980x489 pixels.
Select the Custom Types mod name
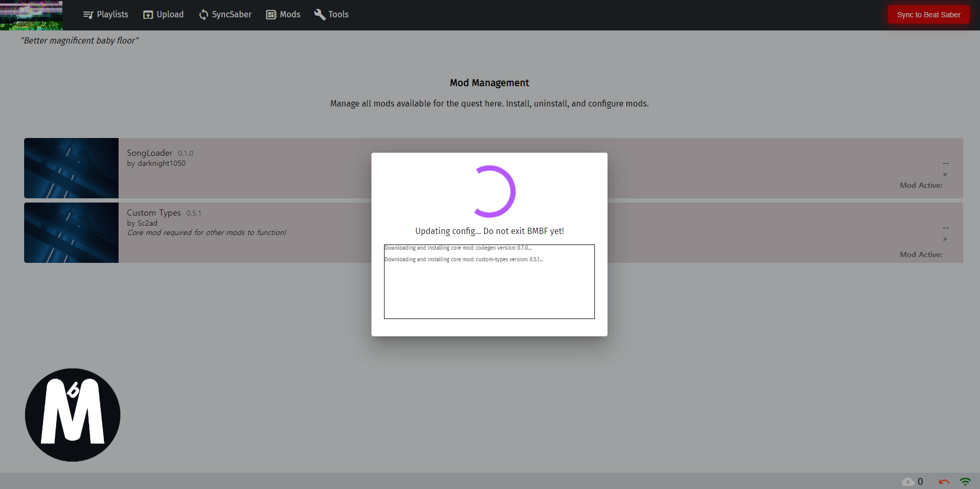pyautogui.click(x=154, y=212)
